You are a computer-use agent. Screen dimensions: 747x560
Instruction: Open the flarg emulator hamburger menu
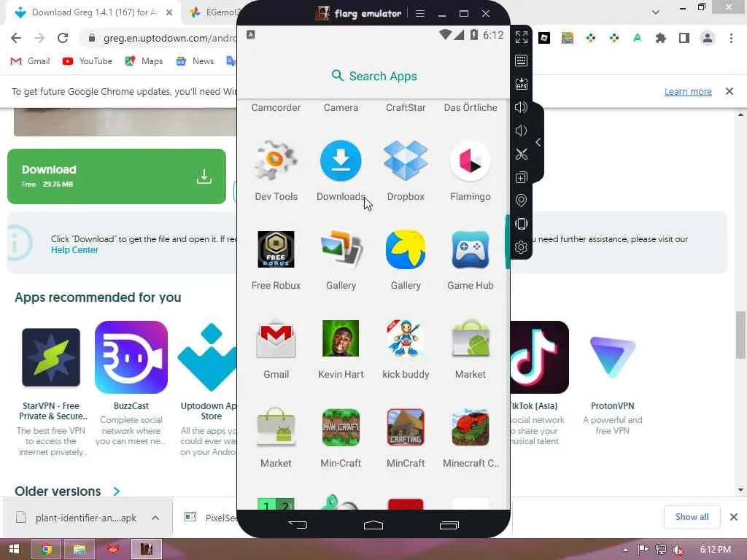click(419, 13)
